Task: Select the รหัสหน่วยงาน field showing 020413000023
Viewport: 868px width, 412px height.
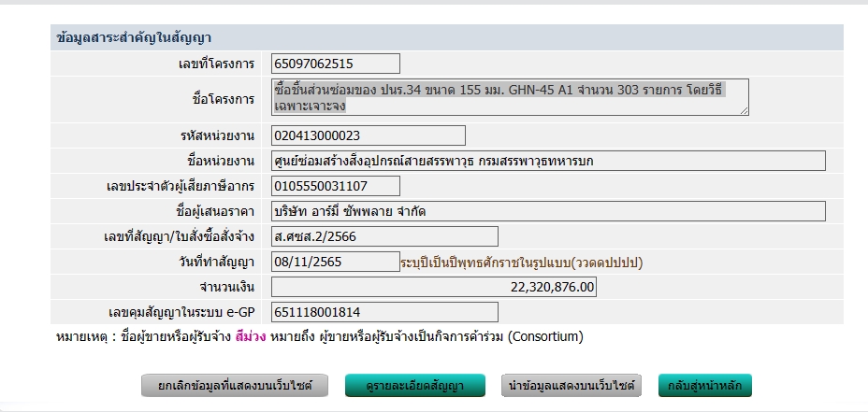Action: pos(368,135)
